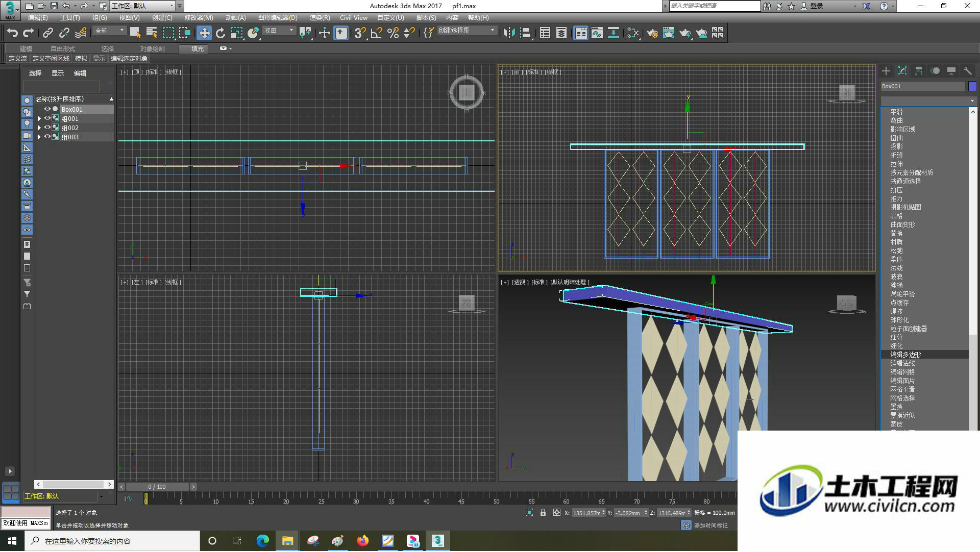
Task: Switch to the 建模 ribbon tab
Action: pos(26,48)
